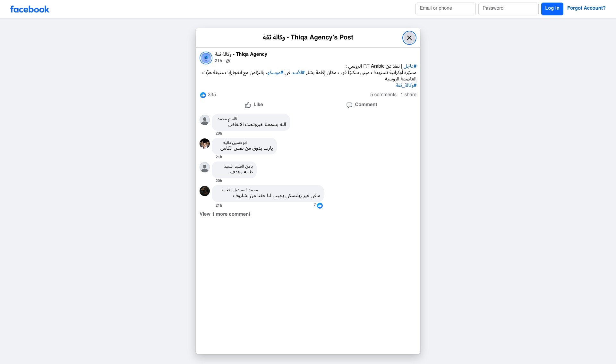Click 21h timestamp under ابوحسين دانية comment
This screenshot has height=364, width=616.
click(x=219, y=157)
